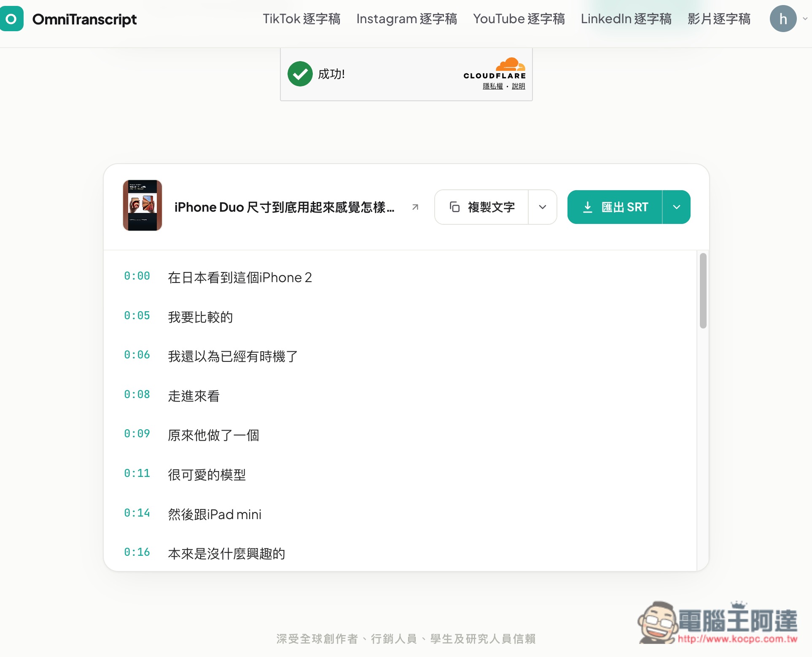Viewport: 812px width, 657px height.
Task: Open 影片逐字稿 menu item
Action: 719,19
